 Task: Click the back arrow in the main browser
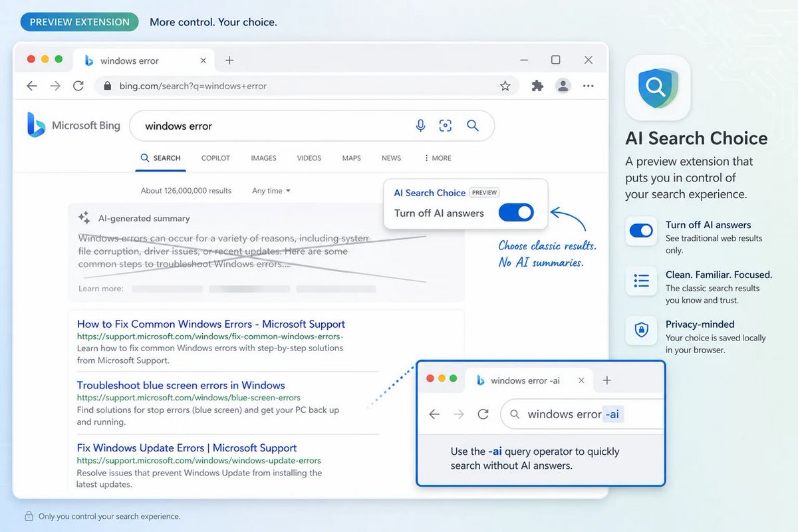pos(32,86)
